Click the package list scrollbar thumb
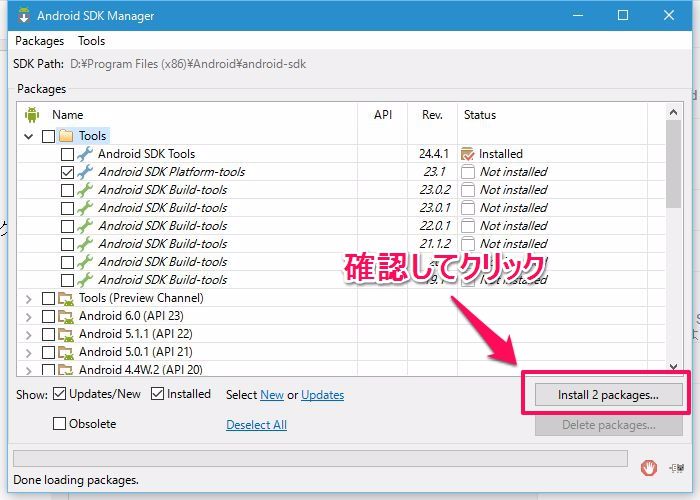Viewport: 700px width, 500px height. [x=673, y=164]
